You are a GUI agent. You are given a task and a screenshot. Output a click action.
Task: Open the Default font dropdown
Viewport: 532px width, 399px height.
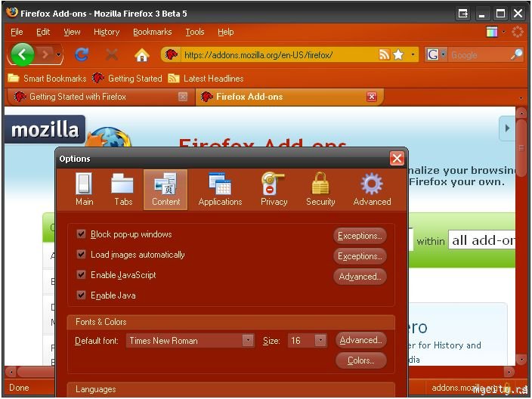pyautogui.click(x=190, y=340)
